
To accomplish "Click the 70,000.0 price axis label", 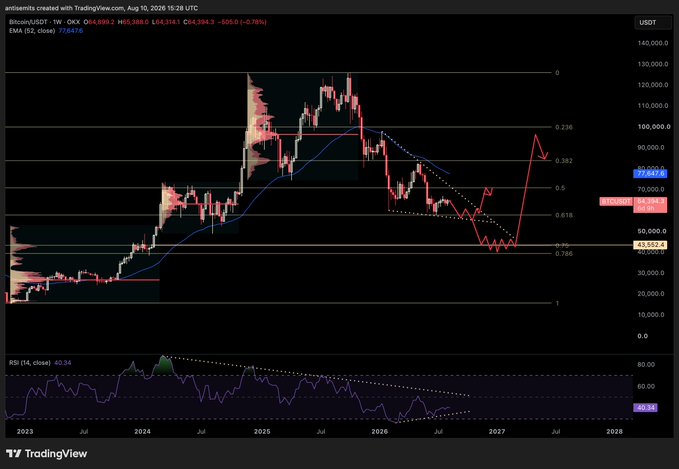I will click(x=653, y=189).
